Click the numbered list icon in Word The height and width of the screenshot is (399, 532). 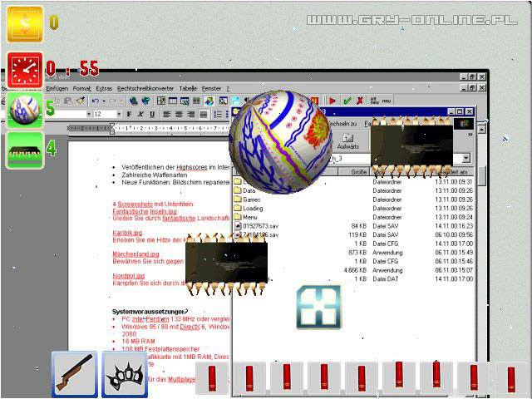(x=218, y=115)
